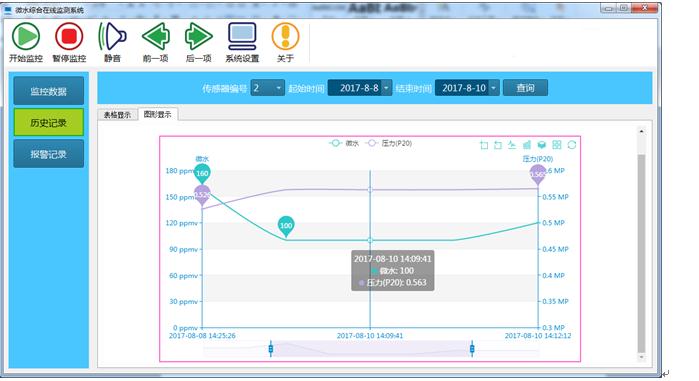This screenshot has width=699, height=381.
Task: Click the left data zoom slider handle
Action: [x=271, y=348]
